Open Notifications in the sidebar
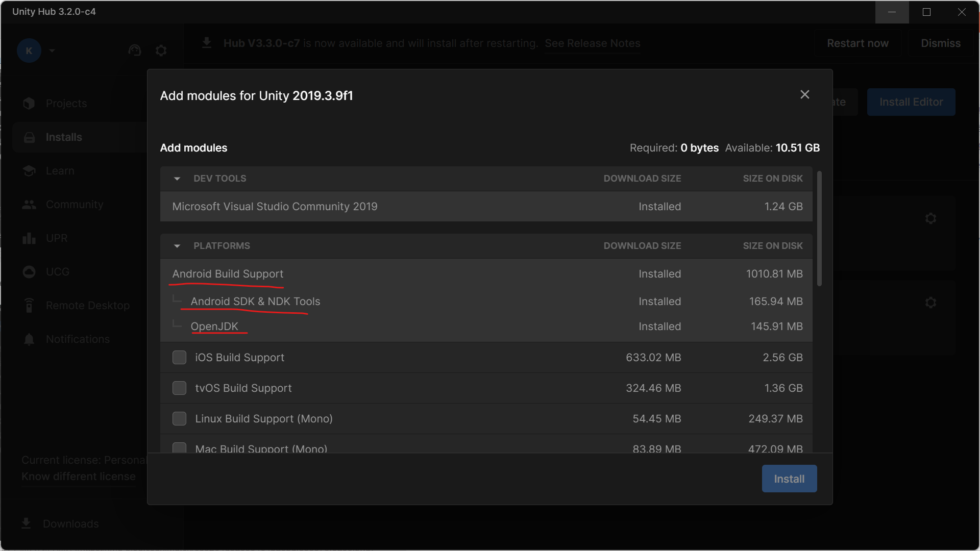The width and height of the screenshot is (980, 551). click(x=79, y=339)
